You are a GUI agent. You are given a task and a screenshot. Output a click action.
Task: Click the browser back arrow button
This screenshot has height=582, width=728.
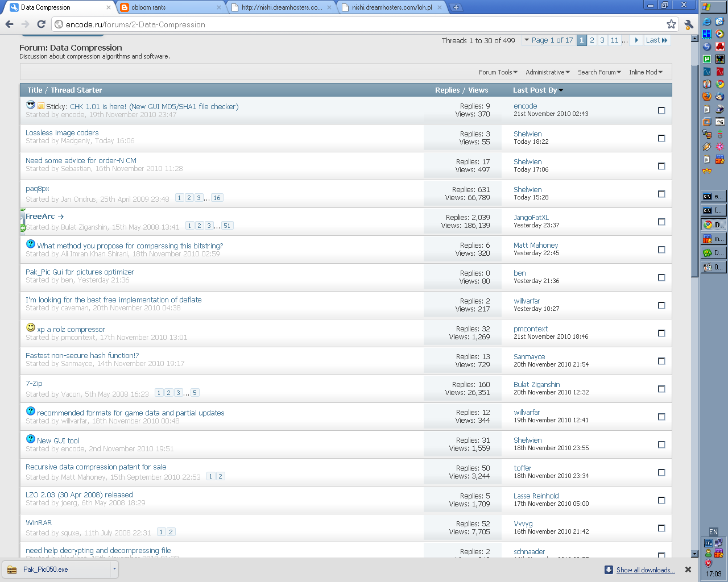[9, 24]
